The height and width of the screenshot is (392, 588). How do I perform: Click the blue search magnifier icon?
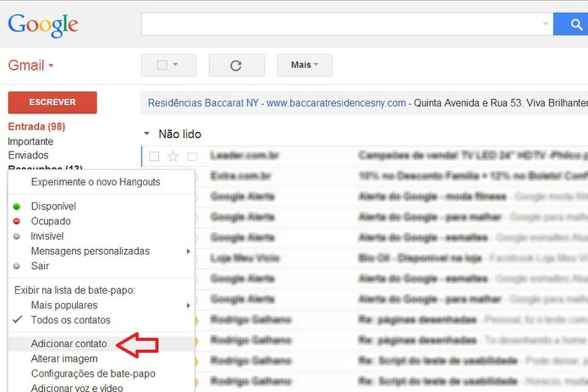pyautogui.click(x=575, y=24)
